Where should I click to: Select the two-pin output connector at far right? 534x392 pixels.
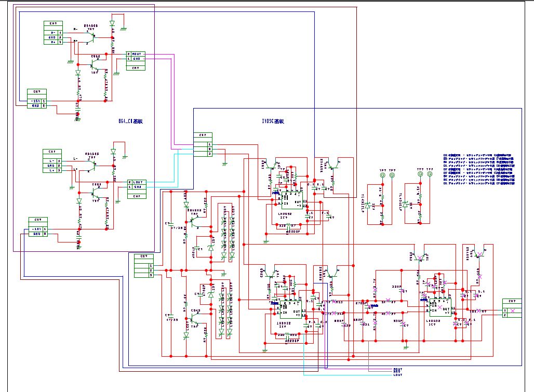click(512, 310)
